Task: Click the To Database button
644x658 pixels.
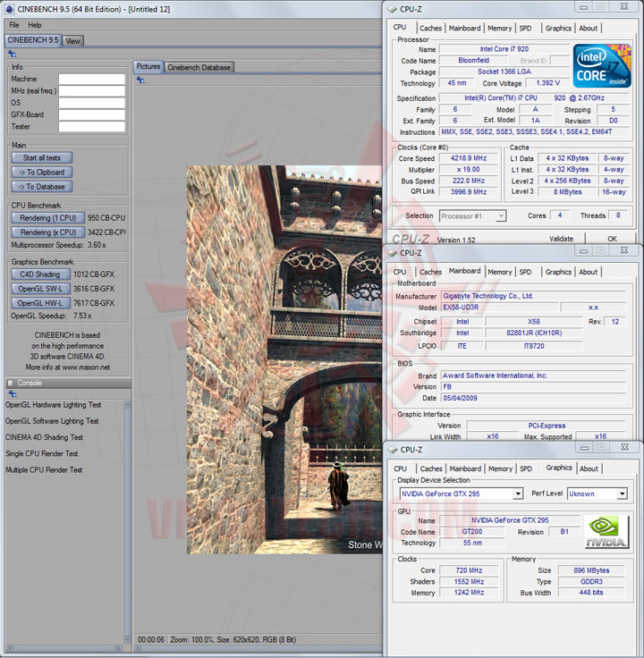Action: (x=42, y=187)
